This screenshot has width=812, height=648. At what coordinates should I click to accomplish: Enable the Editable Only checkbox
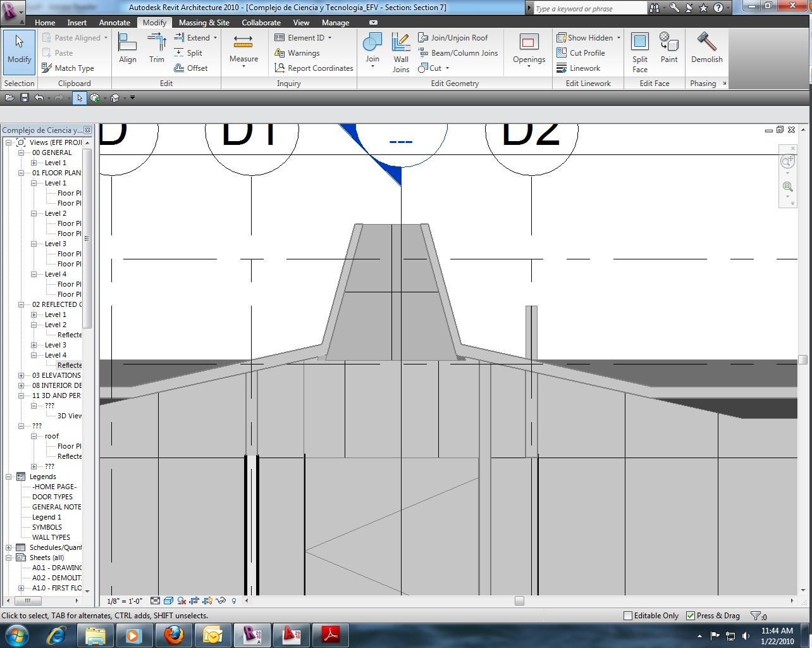tap(628, 616)
